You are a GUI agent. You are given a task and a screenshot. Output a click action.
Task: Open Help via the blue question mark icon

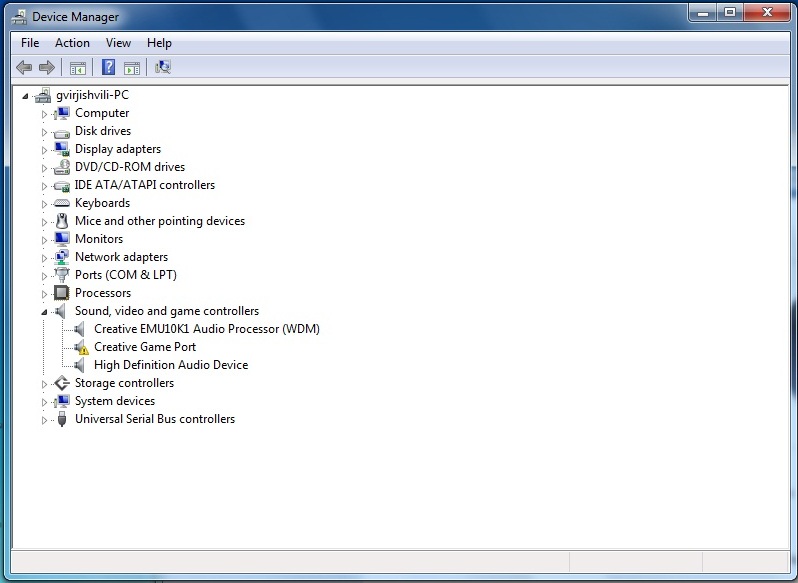[107, 67]
